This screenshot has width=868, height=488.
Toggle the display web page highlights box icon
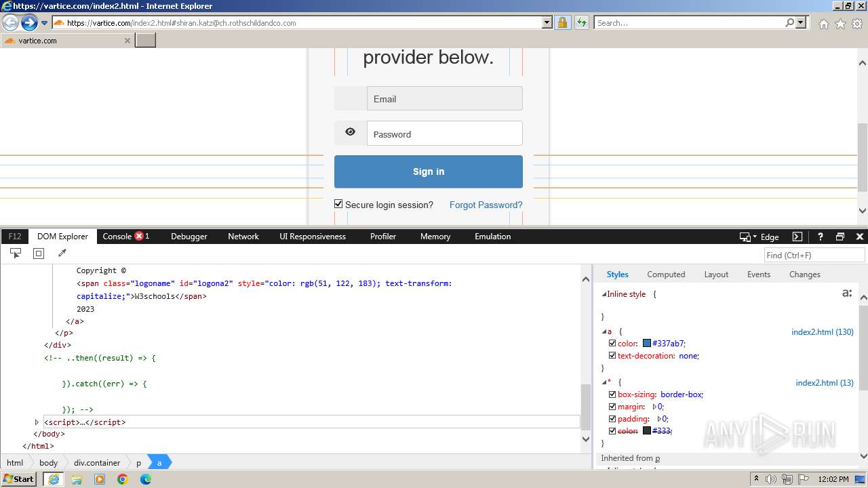[39, 253]
